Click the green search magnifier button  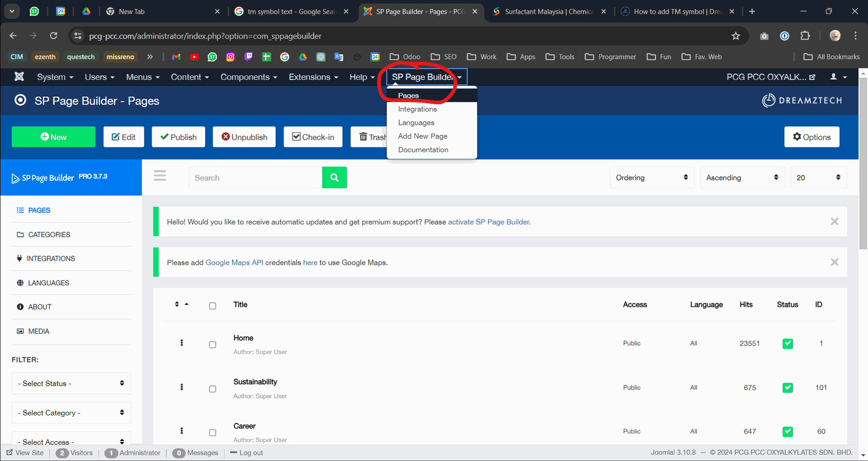335,178
